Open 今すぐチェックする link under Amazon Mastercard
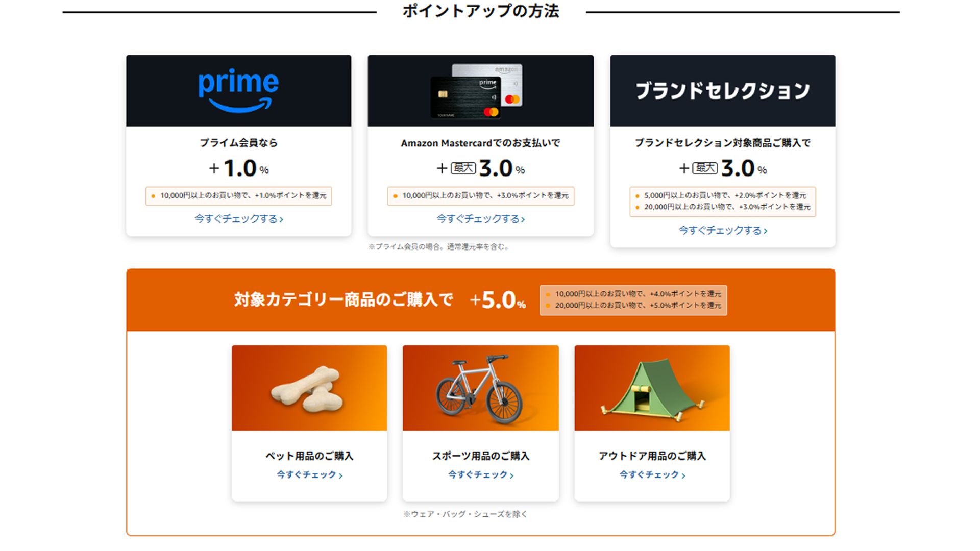The width and height of the screenshot is (980, 551). (x=480, y=219)
